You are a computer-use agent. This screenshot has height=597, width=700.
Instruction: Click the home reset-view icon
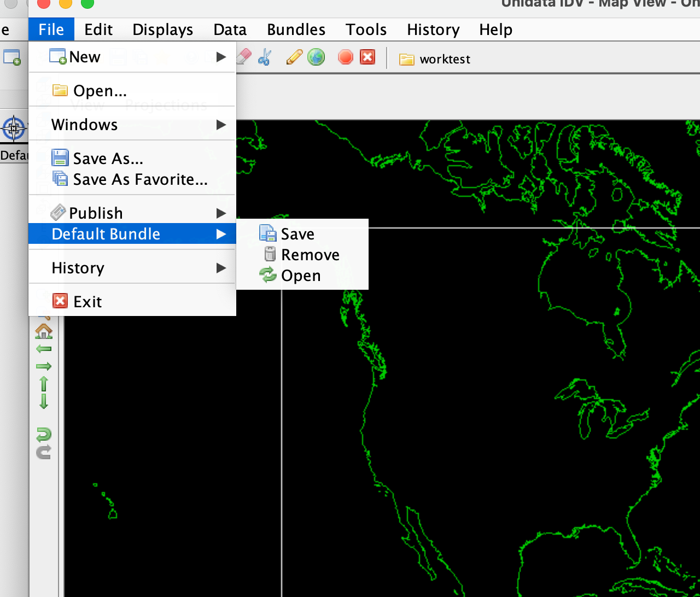click(44, 331)
